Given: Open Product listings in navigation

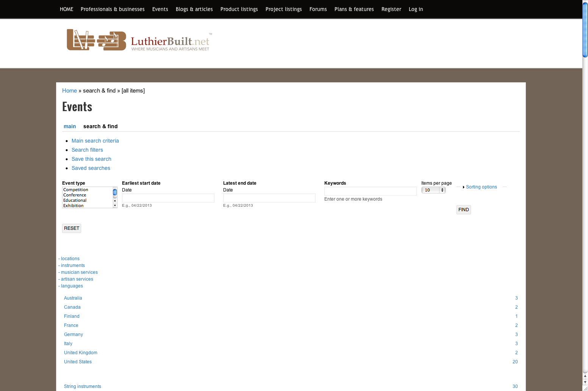Looking at the screenshot, I should (x=239, y=9).
